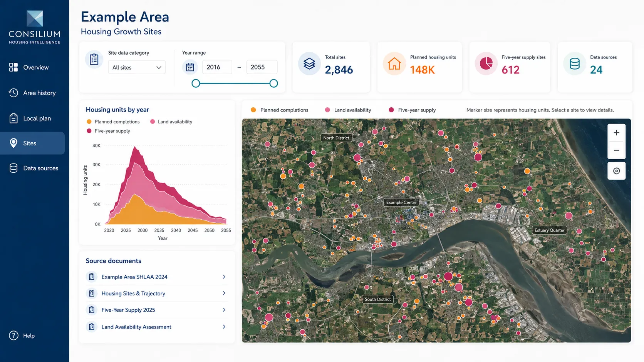The image size is (644, 362).
Task: Click the 2055 end year field
Action: pyautogui.click(x=262, y=67)
